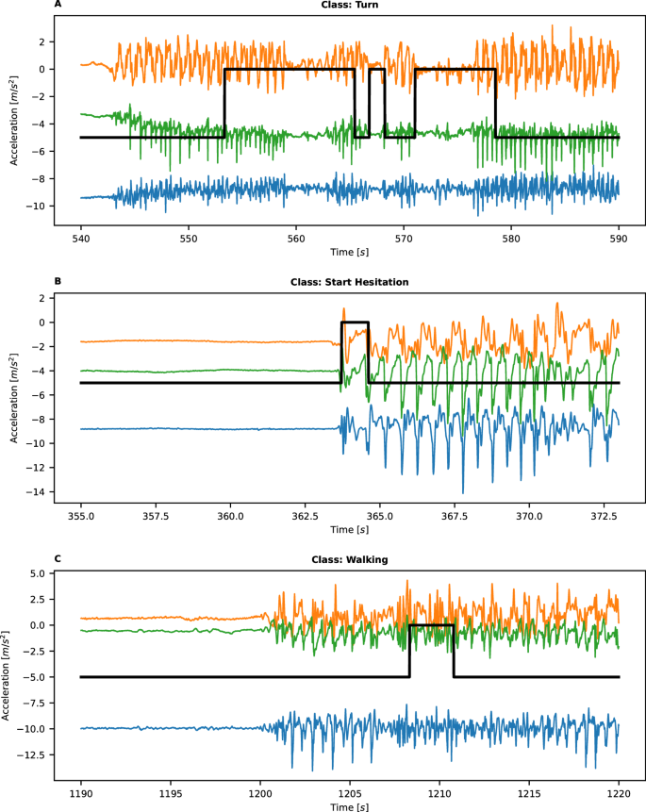Image resolution: width=646 pixels, height=812 pixels.
Task: Select tick label "1220"
Action: [x=619, y=794]
